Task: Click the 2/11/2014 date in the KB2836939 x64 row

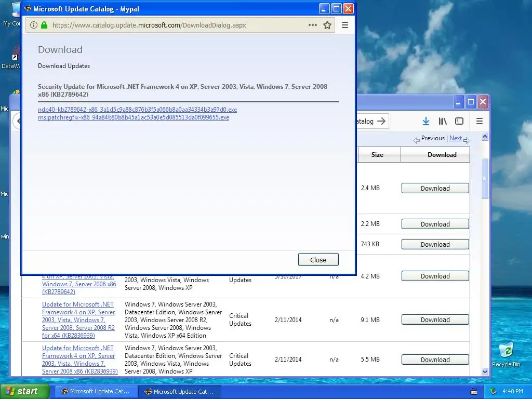Action: pos(288,320)
